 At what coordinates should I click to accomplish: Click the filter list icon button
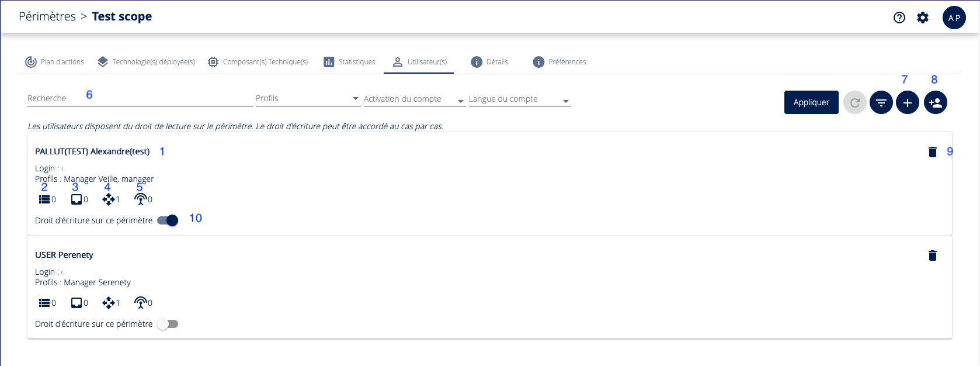pos(881,103)
